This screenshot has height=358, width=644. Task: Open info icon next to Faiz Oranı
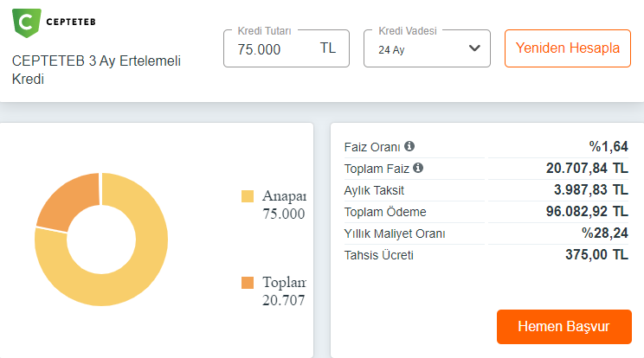[x=409, y=146]
